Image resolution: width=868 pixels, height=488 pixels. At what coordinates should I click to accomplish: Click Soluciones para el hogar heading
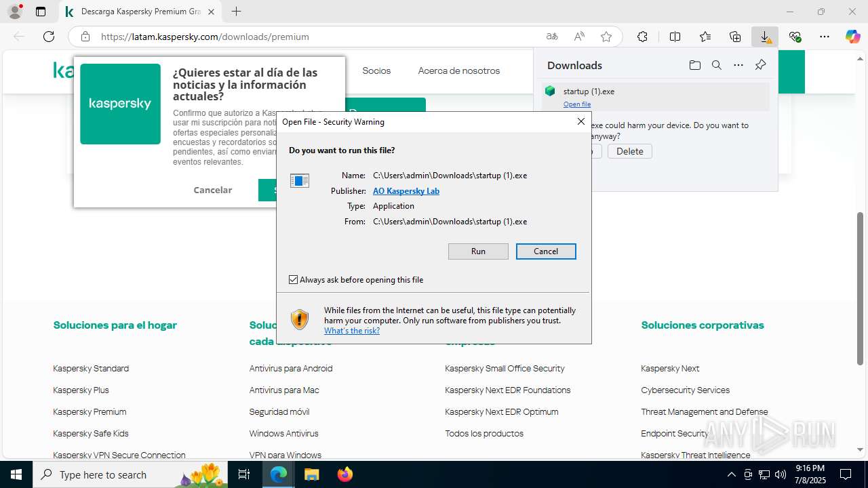(x=115, y=325)
